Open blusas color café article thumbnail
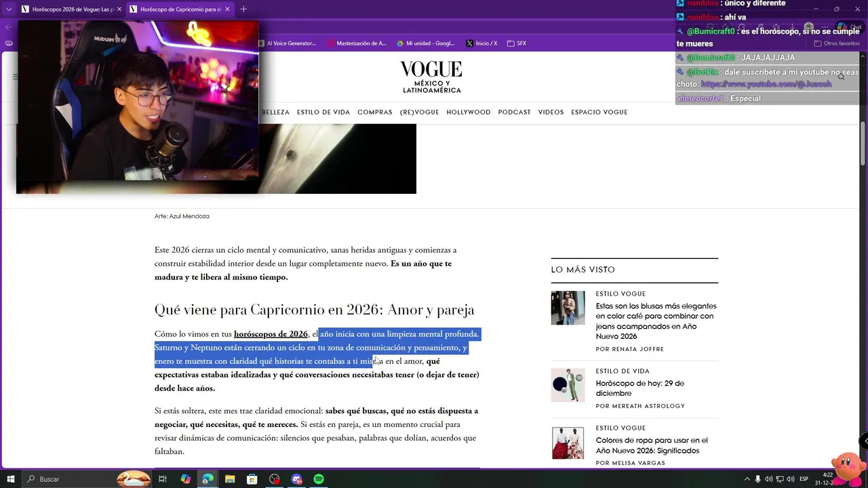 point(568,308)
